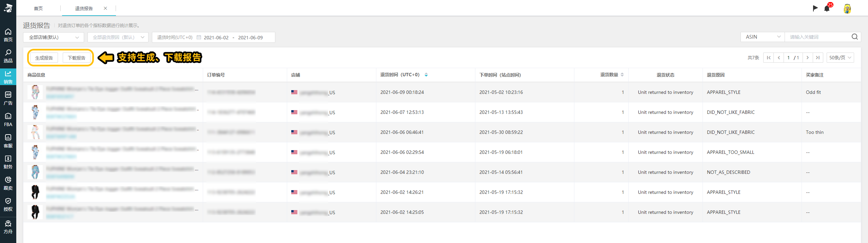Viewport: 868px width, 243px height.
Task: Sort by 退货时间 column arrows
Action: click(426, 75)
